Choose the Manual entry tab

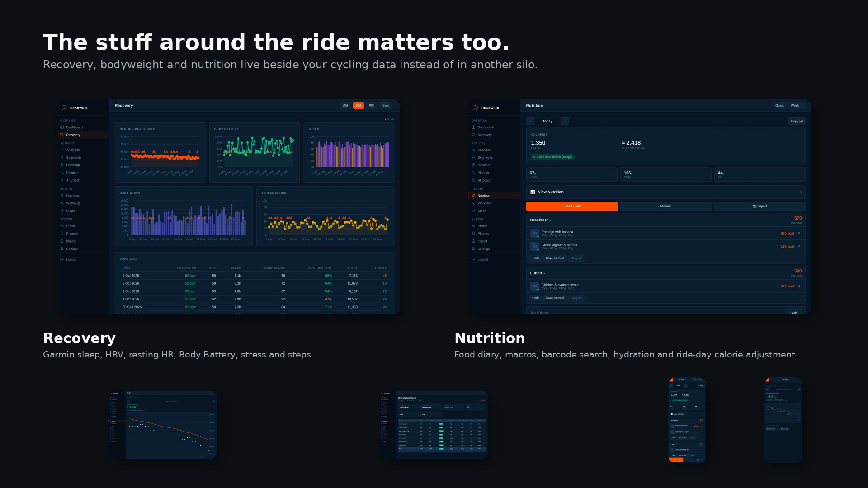(666, 206)
